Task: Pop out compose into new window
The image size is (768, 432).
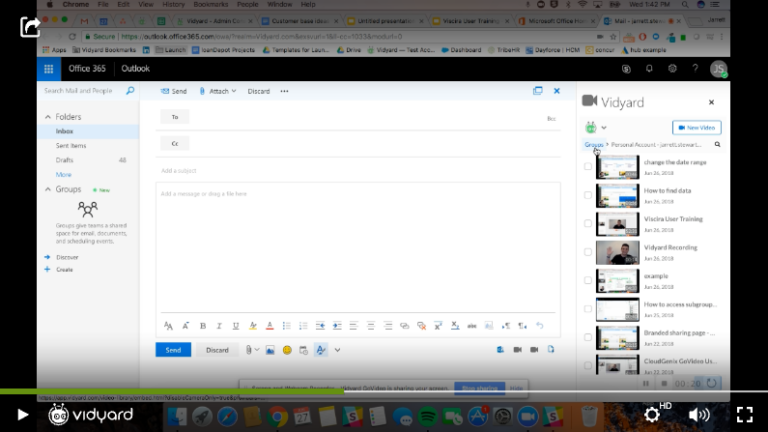Action: [538, 91]
